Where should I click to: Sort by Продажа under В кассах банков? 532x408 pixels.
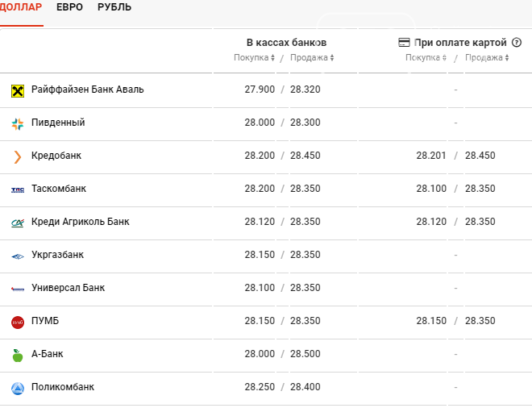[312, 58]
